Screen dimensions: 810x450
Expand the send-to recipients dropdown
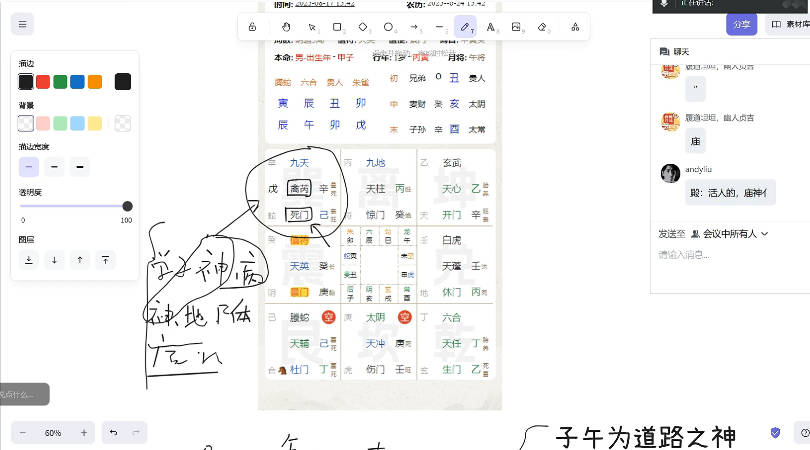coord(728,233)
